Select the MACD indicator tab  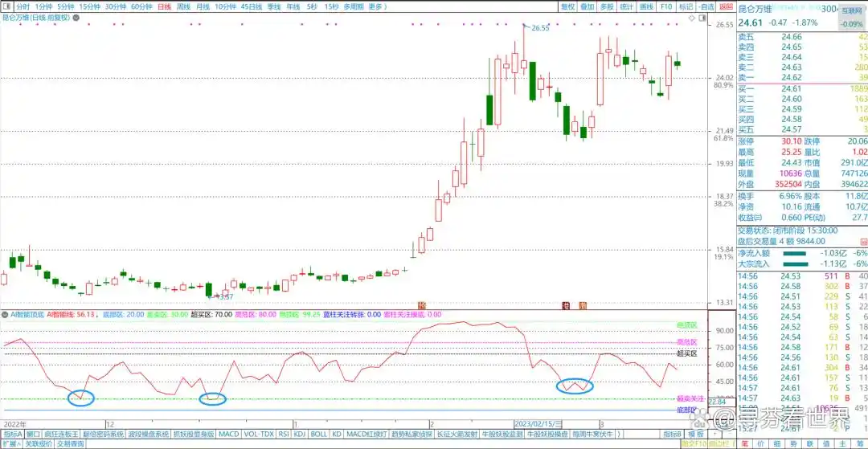point(229,434)
